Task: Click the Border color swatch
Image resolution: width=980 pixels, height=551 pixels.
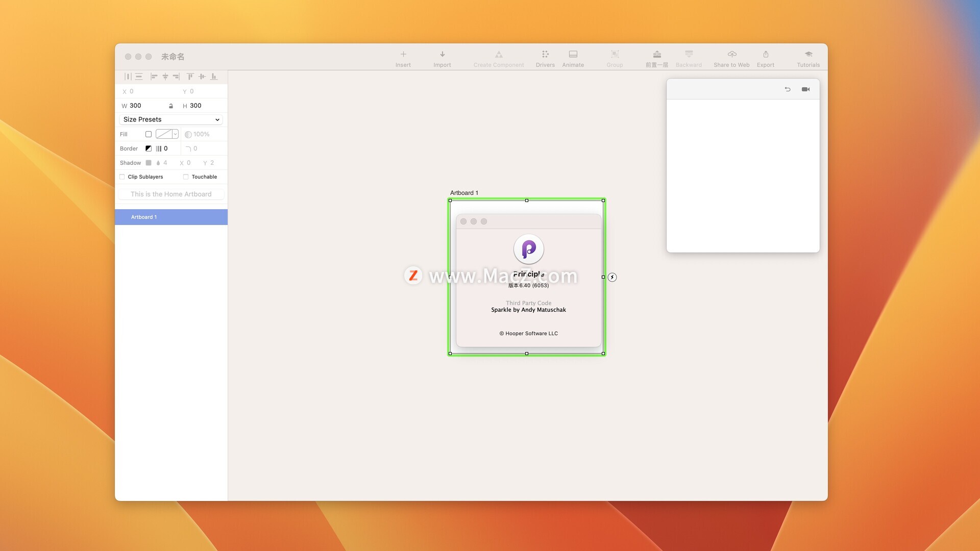Action: 149,148
